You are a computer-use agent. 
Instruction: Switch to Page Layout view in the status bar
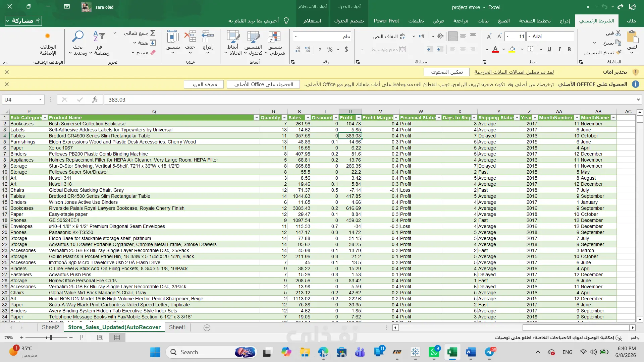tap(100, 338)
